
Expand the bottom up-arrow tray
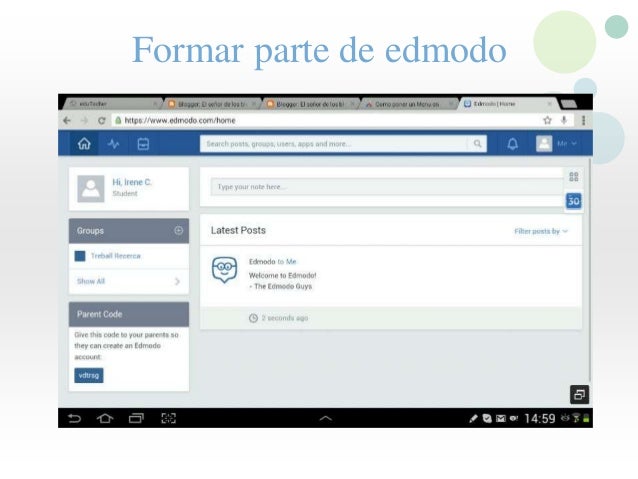(326, 418)
